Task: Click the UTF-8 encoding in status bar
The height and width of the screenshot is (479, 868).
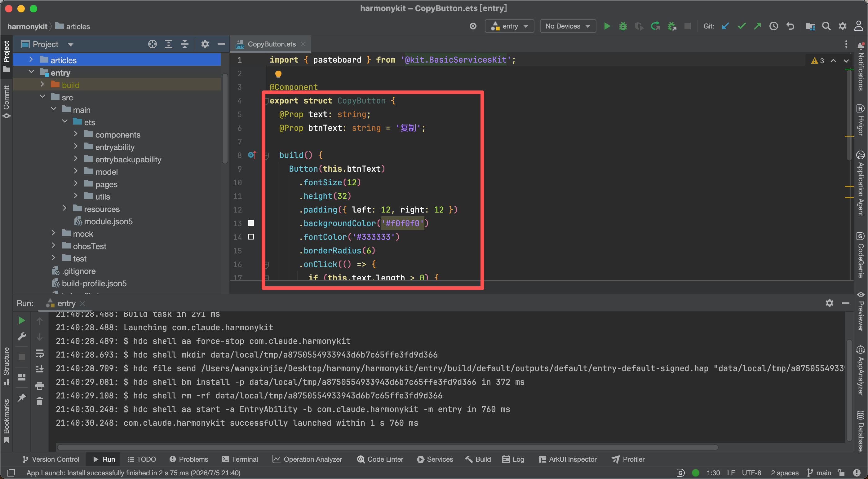Action: [751, 472]
